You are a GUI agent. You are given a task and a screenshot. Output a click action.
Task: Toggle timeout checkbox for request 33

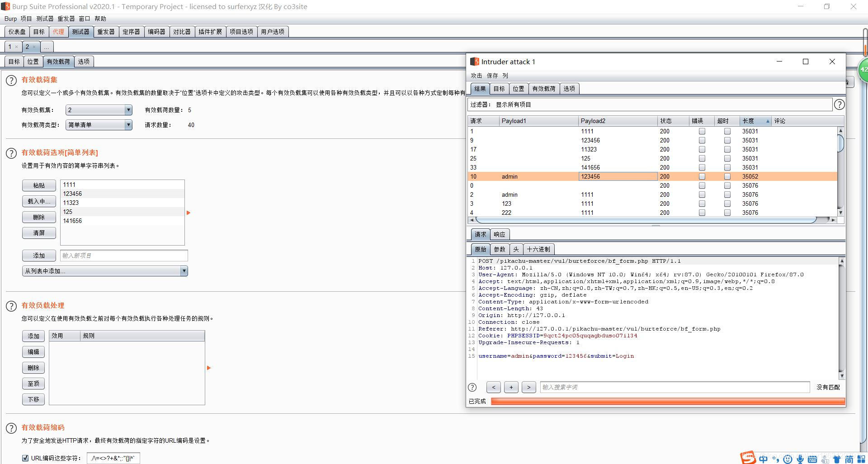point(727,167)
